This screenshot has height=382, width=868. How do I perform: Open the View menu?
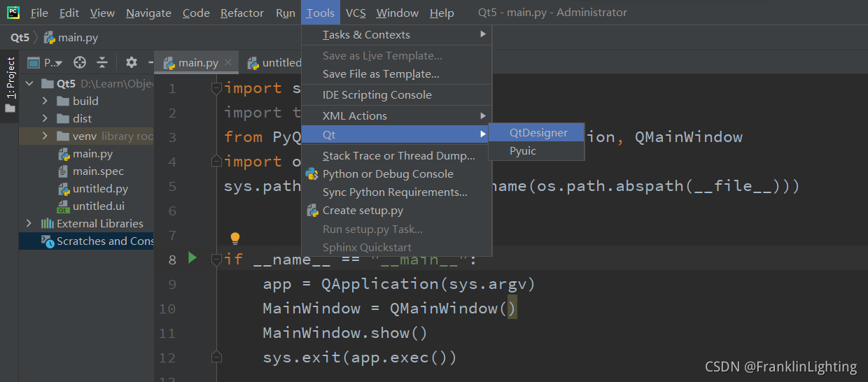[x=102, y=13]
